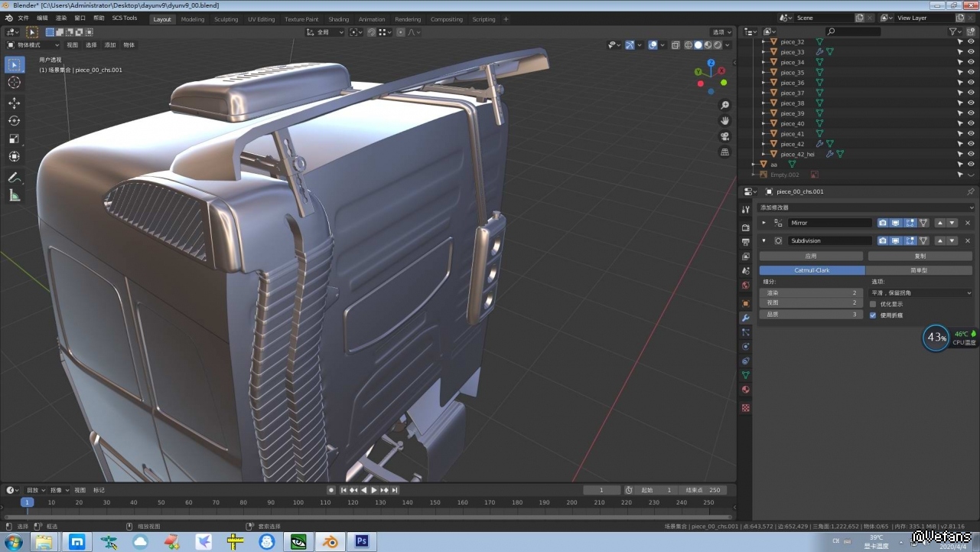Activate the Measure tool
This screenshot has width=980, height=552.
click(14, 196)
